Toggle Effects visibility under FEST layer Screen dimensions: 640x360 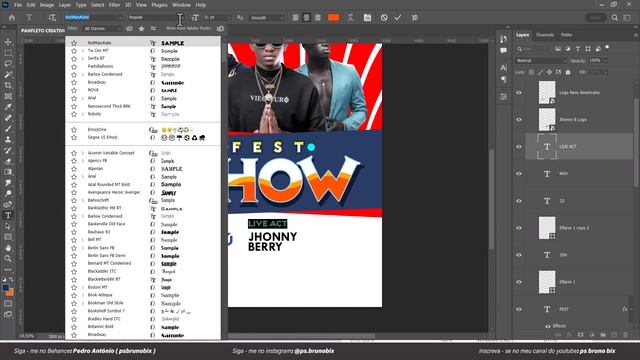pos(548,326)
